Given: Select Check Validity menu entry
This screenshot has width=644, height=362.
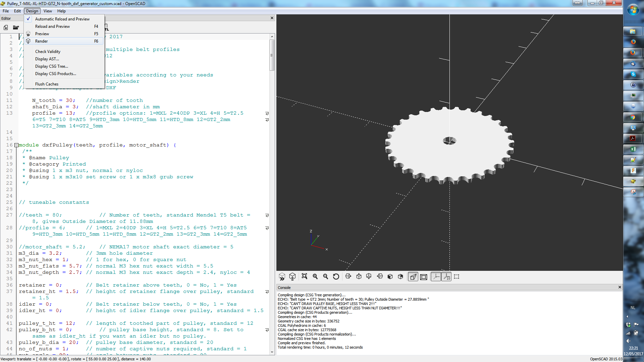Looking at the screenshot, I should pos(64,52).
